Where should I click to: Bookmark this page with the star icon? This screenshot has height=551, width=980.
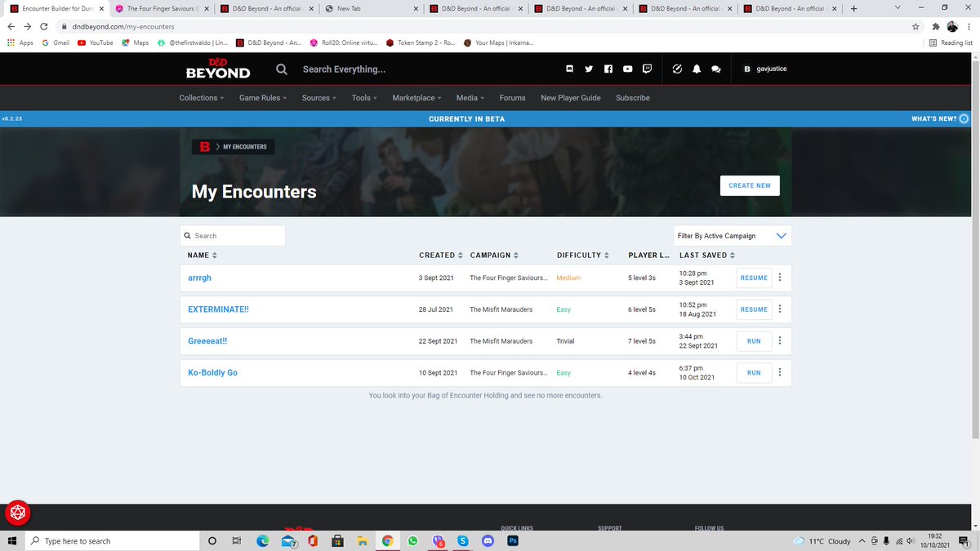click(916, 26)
